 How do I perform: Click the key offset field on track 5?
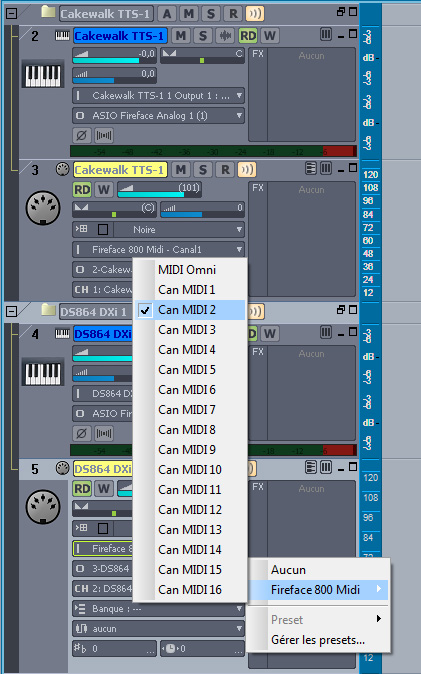pyautogui.click(x=114, y=648)
